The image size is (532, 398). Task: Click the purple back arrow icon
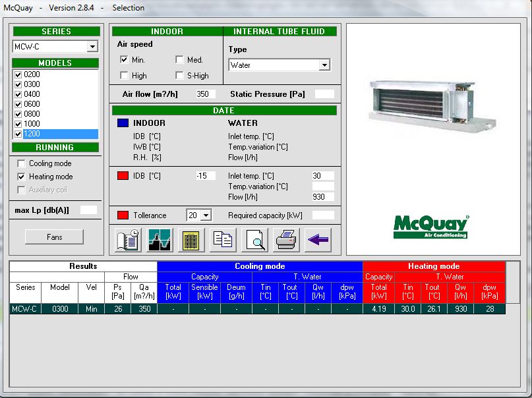(x=318, y=240)
